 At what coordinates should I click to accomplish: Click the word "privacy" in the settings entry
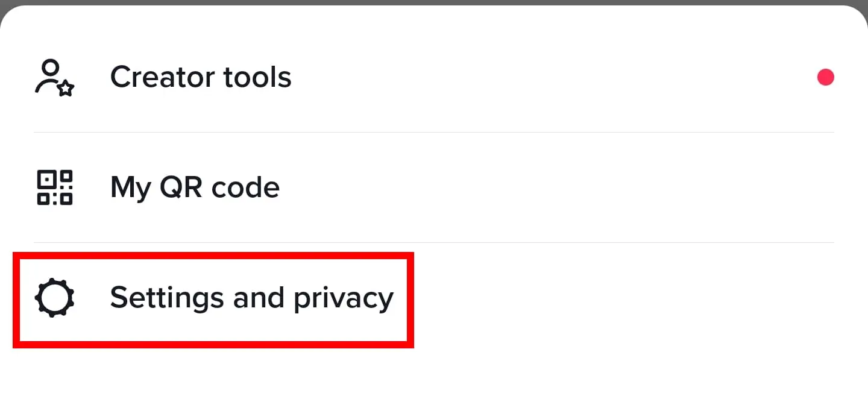(344, 299)
